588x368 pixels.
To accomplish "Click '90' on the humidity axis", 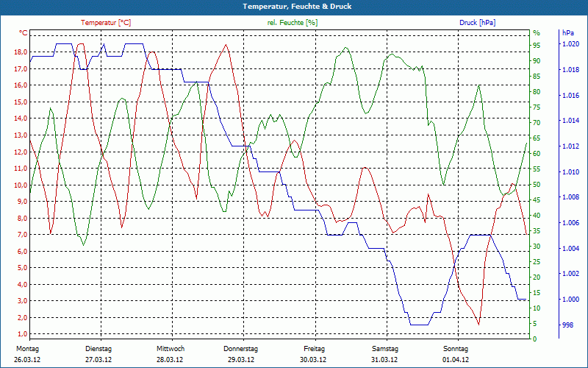I will [537, 60].
